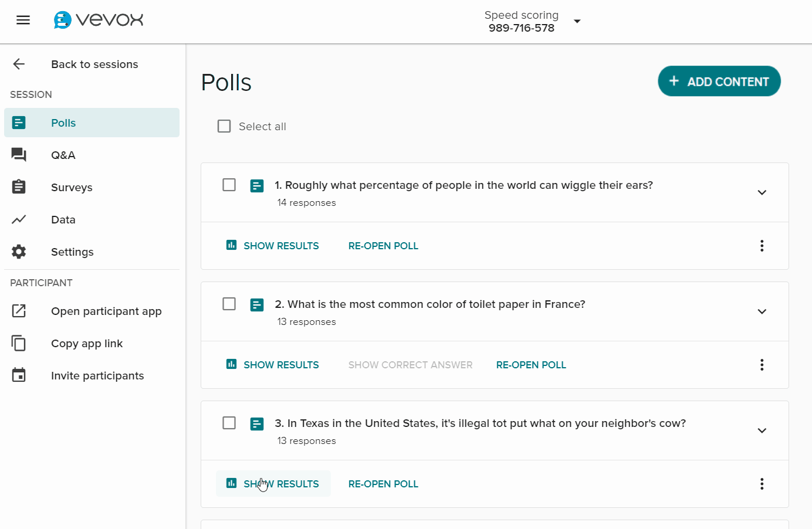Image resolution: width=812 pixels, height=529 pixels.
Task: Go to Polls section
Action: (92, 123)
